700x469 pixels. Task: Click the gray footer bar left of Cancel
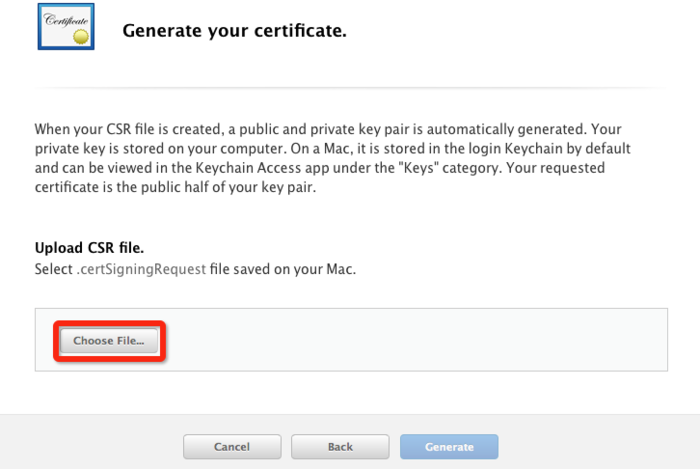point(90,446)
